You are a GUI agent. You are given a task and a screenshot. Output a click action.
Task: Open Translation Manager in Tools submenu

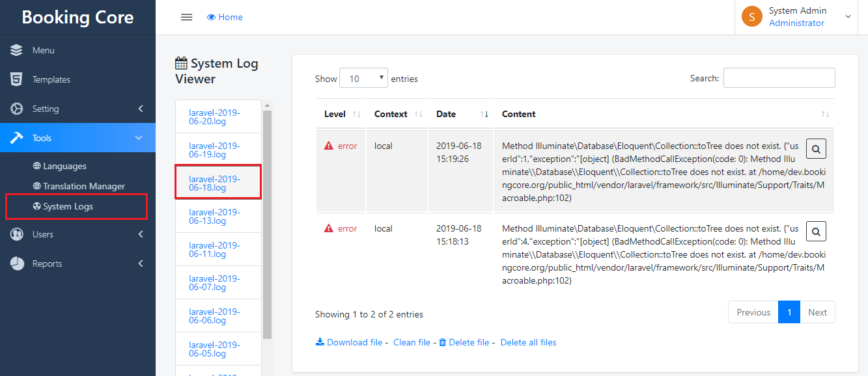coord(83,186)
